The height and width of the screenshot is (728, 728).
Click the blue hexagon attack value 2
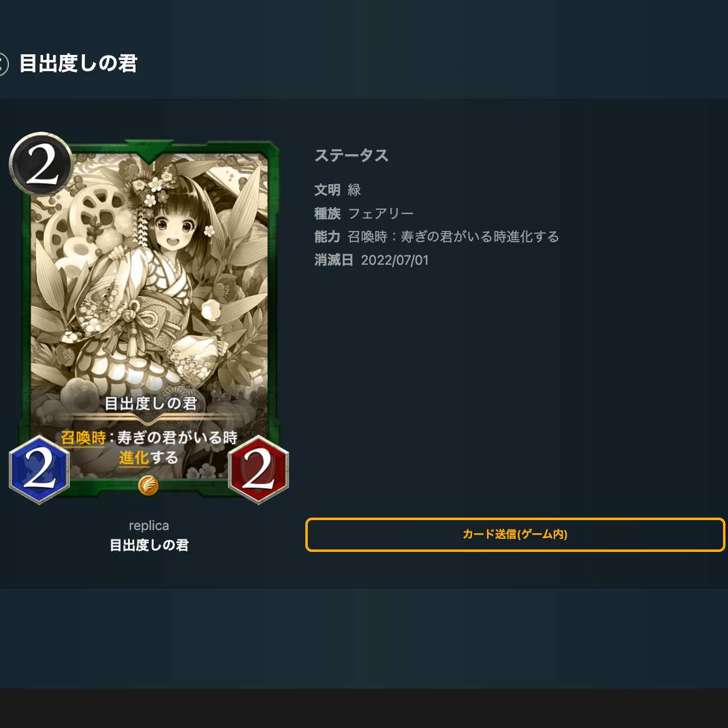(39, 470)
